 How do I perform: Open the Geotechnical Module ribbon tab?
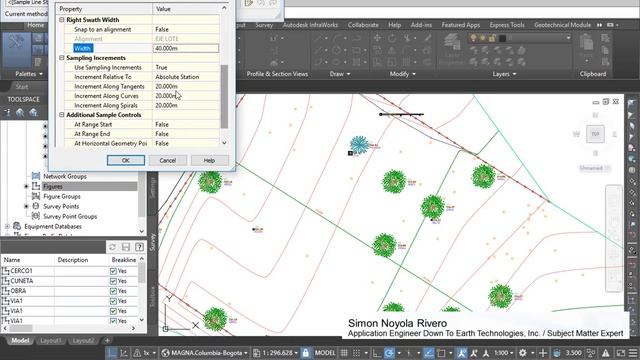[x=562, y=25]
